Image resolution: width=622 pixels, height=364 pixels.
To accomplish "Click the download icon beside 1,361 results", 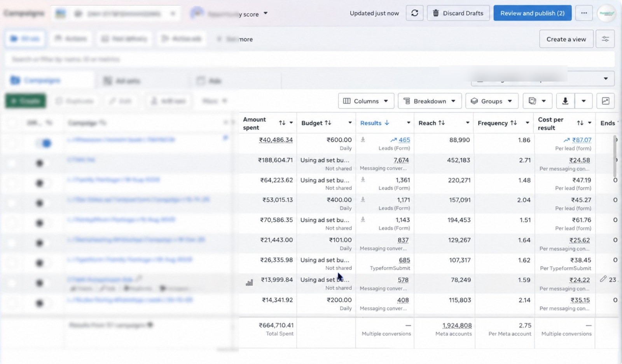I will coord(363,180).
